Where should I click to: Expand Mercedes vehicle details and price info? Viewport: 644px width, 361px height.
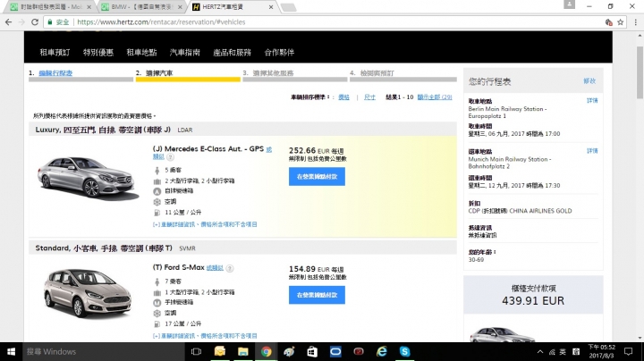click(x=205, y=224)
